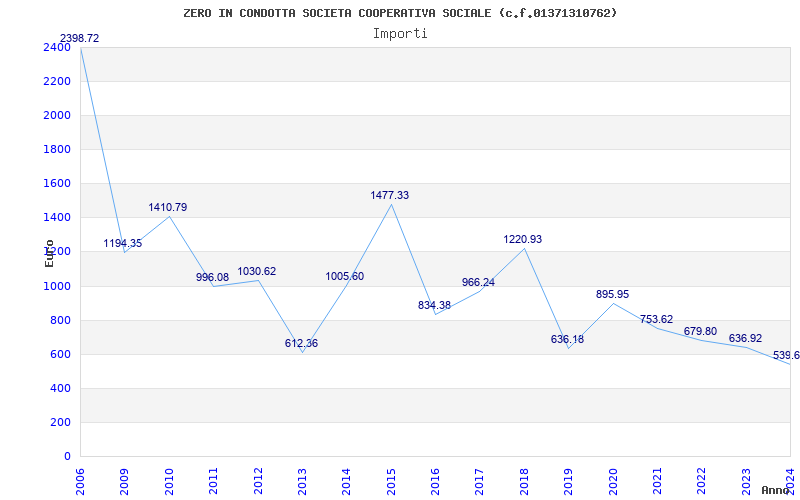The height and width of the screenshot is (500, 800).
Task: Select the 1410.79 data label
Action: pyautogui.click(x=168, y=207)
